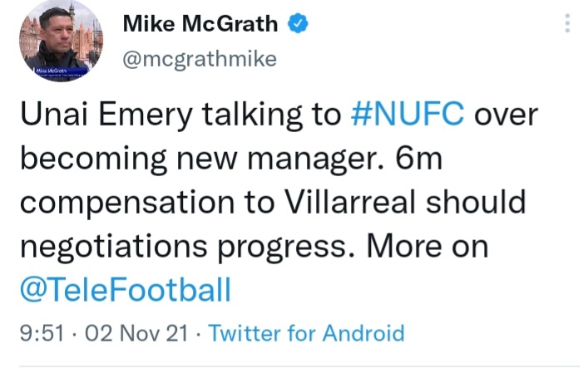This screenshot has height=378, width=588.
Task: Click the blue verified badge icon
Action: pyautogui.click(x=297, y=24)
